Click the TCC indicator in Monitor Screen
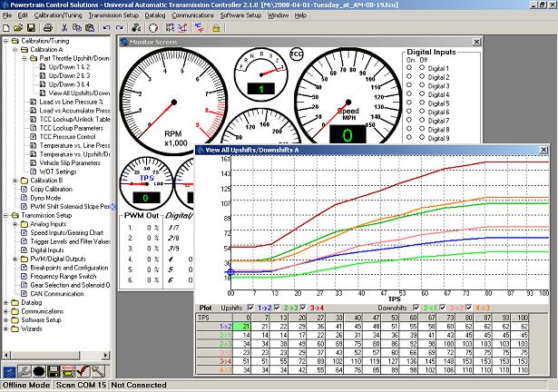This screenshot has height=392, width=558. [x=296, y=54]
